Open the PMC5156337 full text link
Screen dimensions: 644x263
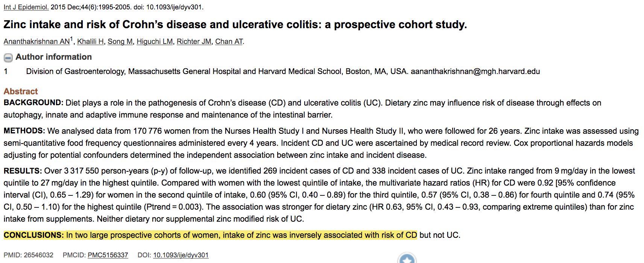(x=108, y=255)
